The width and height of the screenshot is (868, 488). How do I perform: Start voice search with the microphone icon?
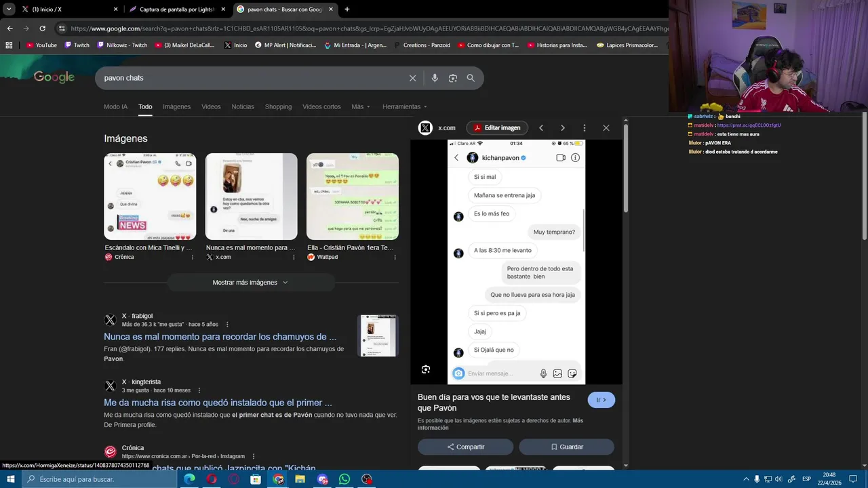(x=435, y=78)
